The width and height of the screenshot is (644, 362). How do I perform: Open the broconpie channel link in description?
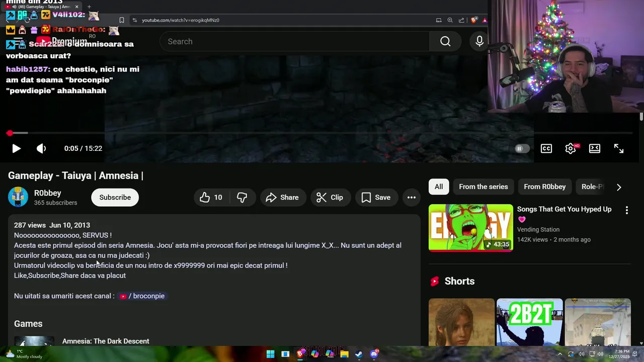click(142, 296)
